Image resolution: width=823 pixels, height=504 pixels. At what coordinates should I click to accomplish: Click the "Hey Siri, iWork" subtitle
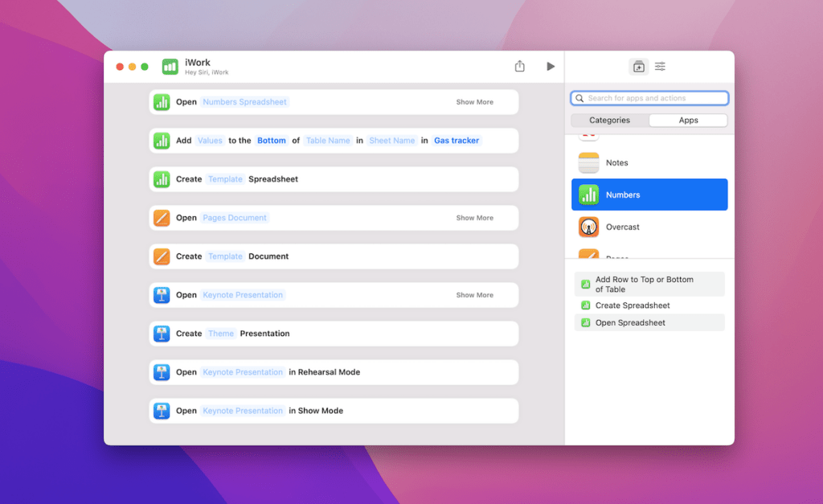[x=207, y=72]
